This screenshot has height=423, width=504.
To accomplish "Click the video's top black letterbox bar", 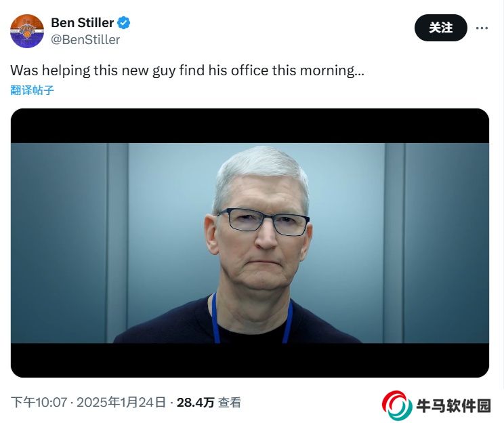I will click(250, 126).
